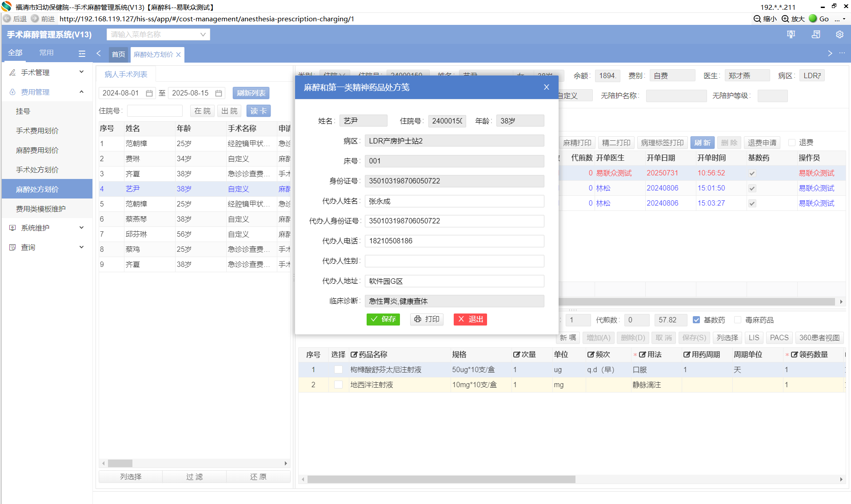The width and height of the screenshot is (851, 504).
Task: Tick the checkbox for 枸橼酸舒芬太尼注射液
Action: 338,370
